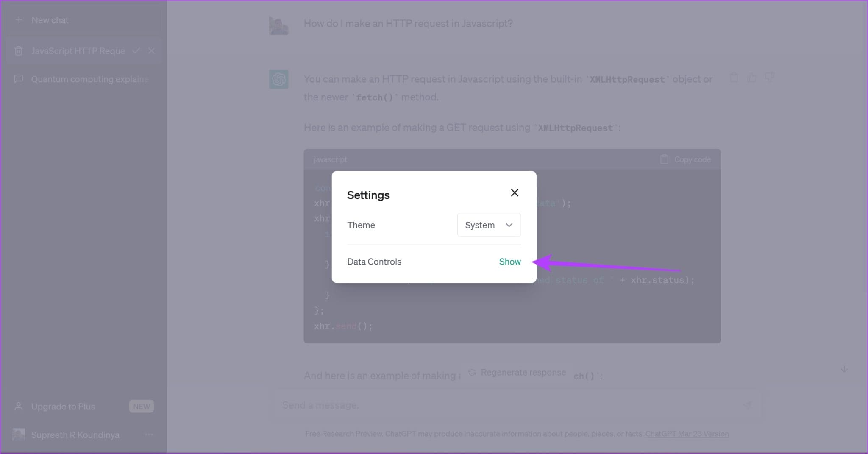The height and width of the screenshot is (454, 868).
Task: Confirm deletion with the checkmark icon
Action: (136, 50)
